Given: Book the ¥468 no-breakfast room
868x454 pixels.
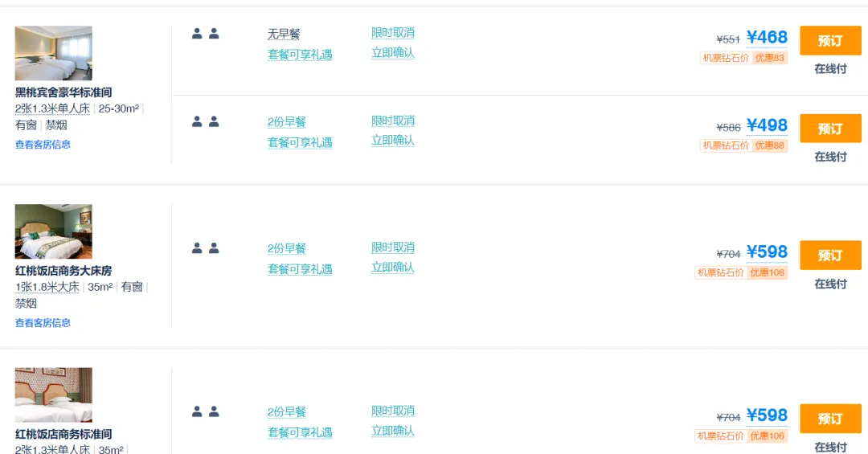Looking at the screenshot, I should pyautogui.click(x=830, y=40).
